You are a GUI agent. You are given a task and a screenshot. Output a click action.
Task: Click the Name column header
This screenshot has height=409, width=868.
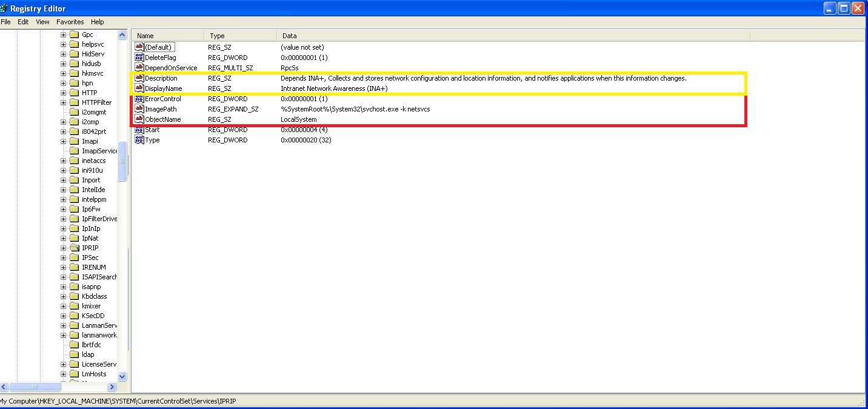point(168,36)
